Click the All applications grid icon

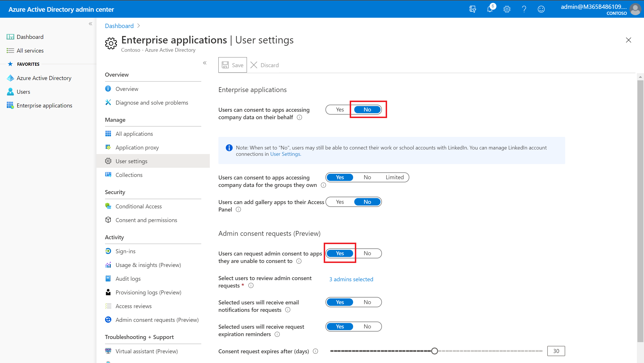108,133
